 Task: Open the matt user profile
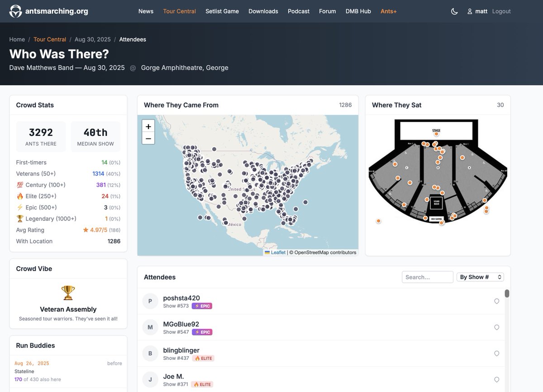point(477,11)
